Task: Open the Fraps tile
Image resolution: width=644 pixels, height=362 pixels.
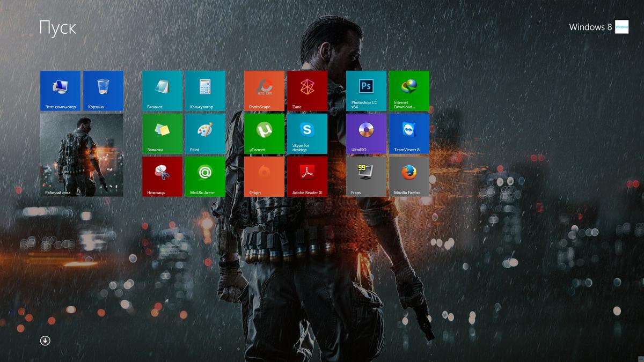Action: (x=366, y=177)
